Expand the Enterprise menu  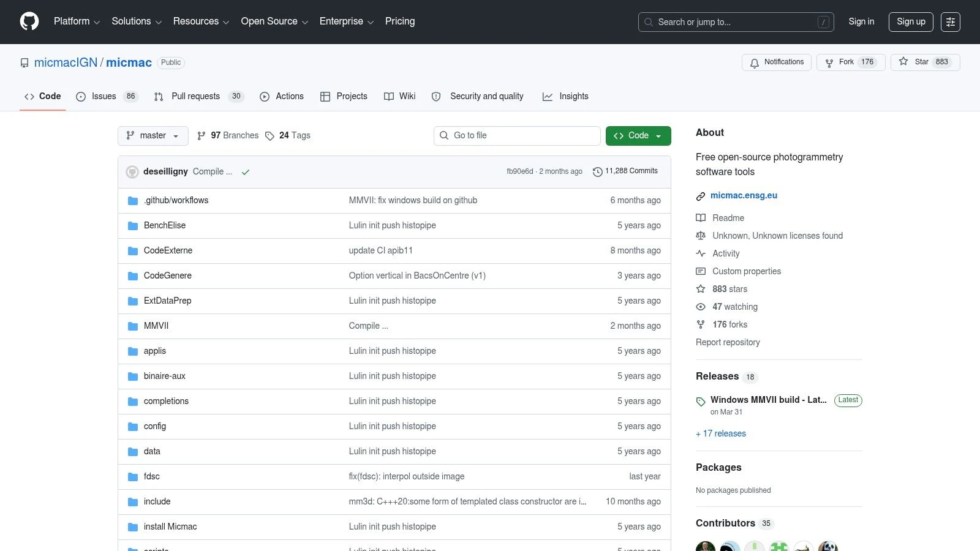click(x=347, y=21)
